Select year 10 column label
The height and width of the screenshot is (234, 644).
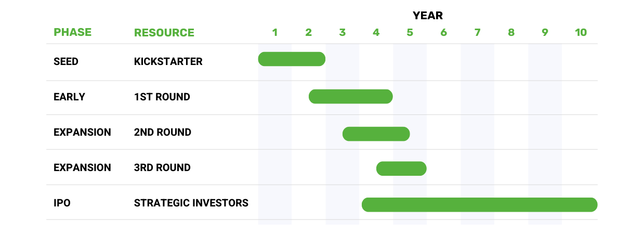click(581, 32)
